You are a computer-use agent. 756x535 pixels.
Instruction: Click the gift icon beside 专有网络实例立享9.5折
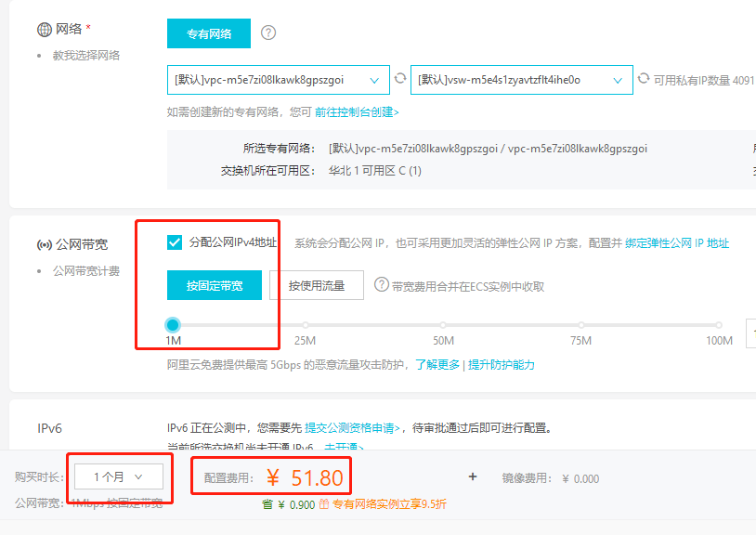(x=324, y=504)
